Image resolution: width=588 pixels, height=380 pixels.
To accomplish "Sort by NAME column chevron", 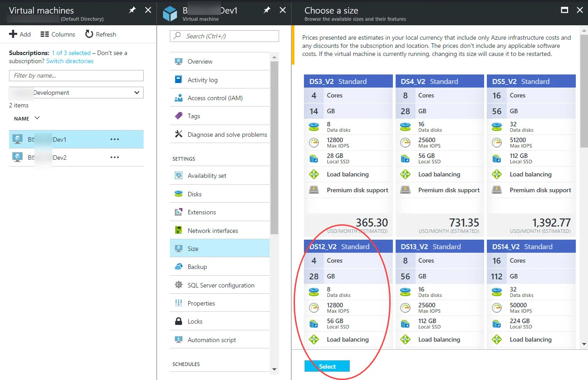I will (x=37, y=118).
